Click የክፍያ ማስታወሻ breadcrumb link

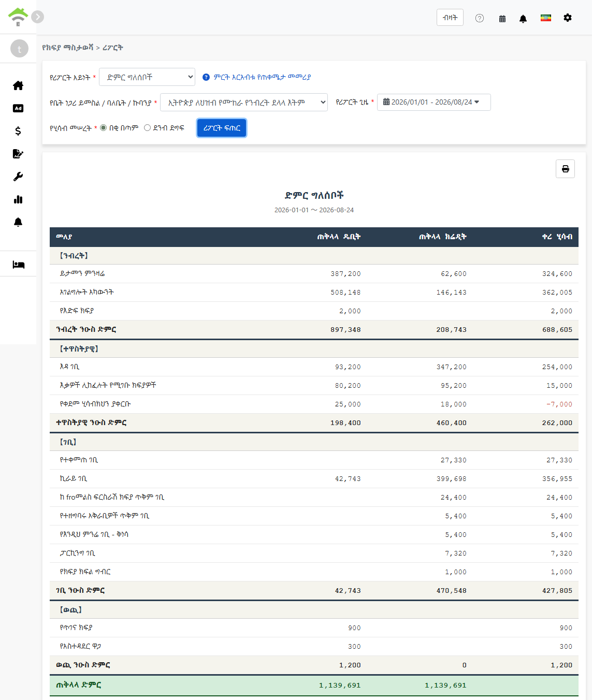click(68, 48)
